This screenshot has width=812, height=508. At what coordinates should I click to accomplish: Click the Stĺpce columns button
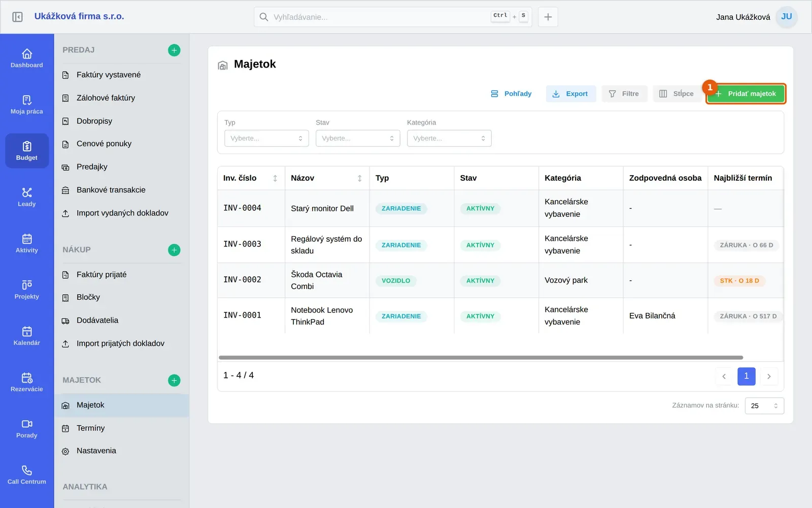[676, 94]
